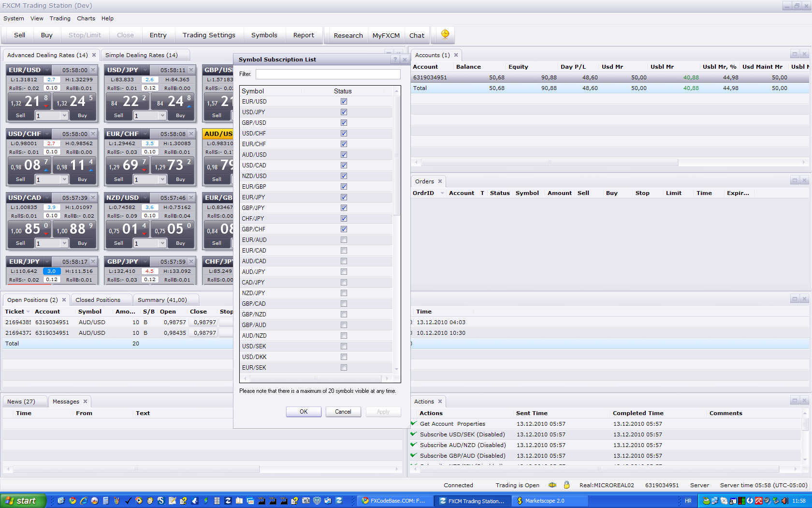Click the help icon of Symbol Subscription List
The height and width of the screenshot is (508, 812).
(395, 60)
